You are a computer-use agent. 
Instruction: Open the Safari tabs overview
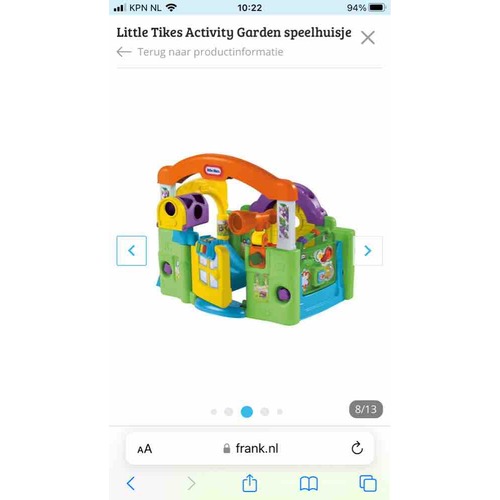(x=368, y=483)
